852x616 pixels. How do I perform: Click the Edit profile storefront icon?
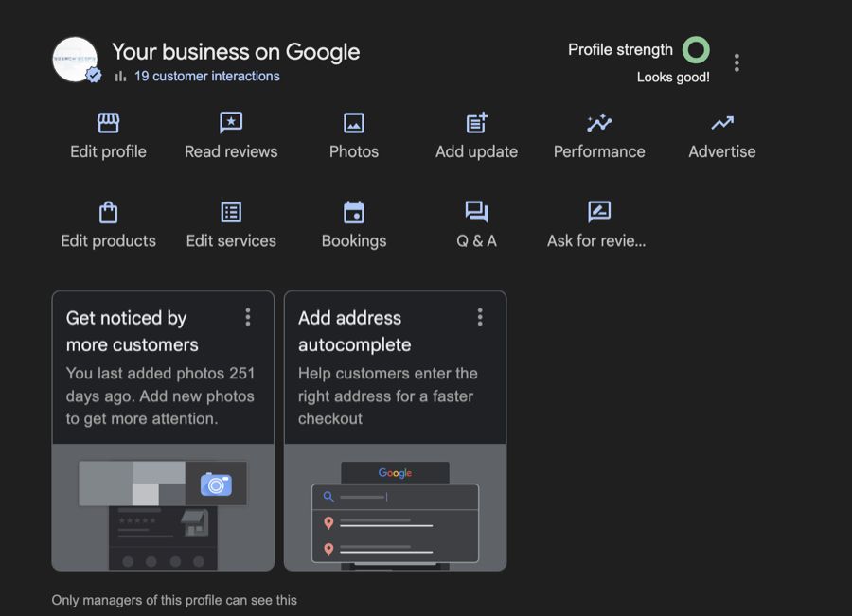pos(108,123)
